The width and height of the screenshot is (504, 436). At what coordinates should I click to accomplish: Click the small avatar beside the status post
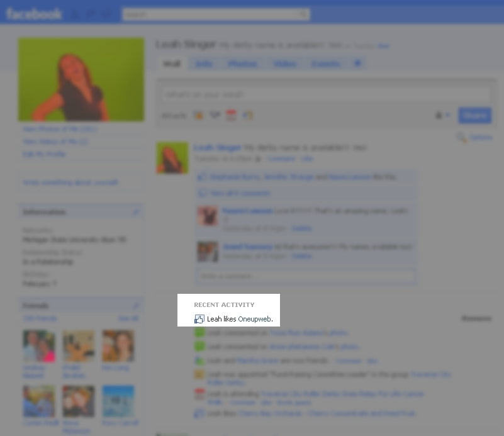click(x=172, y=158)
